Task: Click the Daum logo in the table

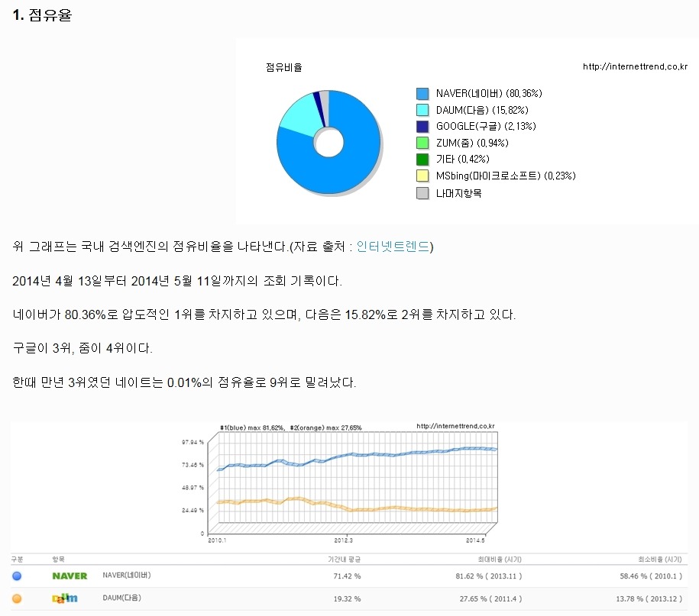Action: [x=65, y=598]
